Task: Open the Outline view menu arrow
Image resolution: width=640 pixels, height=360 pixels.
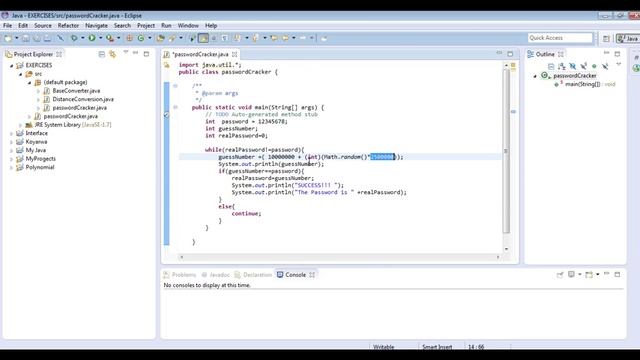Action: tap(619, 64)
